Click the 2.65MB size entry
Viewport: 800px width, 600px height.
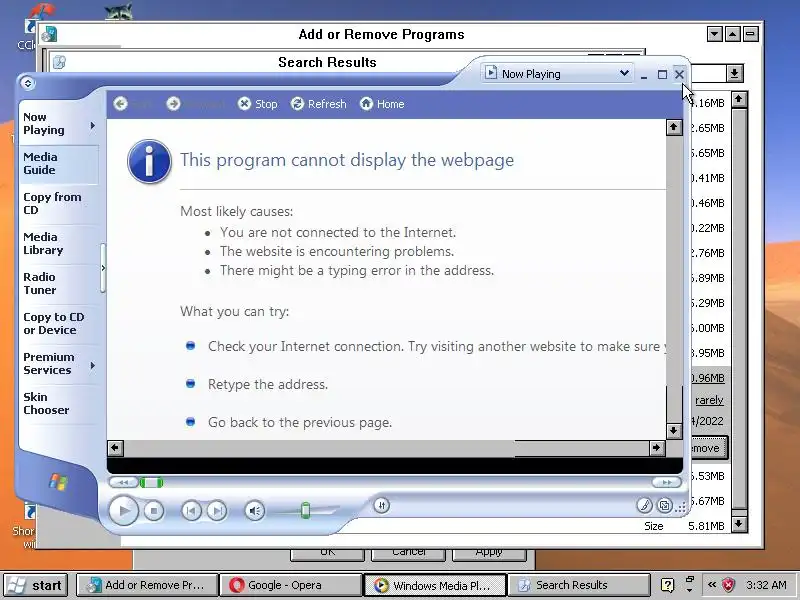pyautogui.click(x=707, y=128)
